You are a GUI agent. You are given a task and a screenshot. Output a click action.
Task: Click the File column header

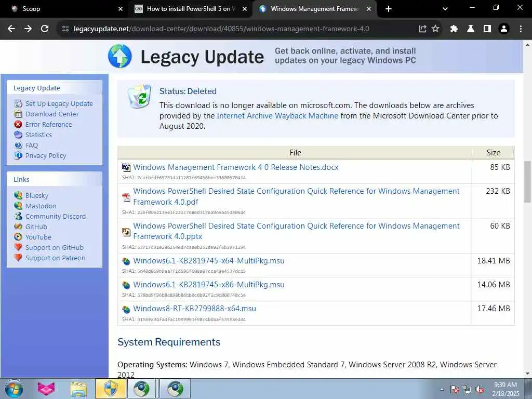click(295, 153)
